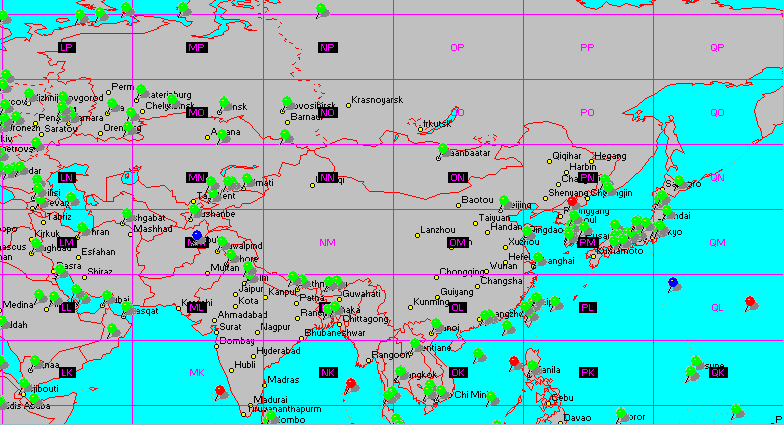Click the green pin at Ashgabat
784x425 pixels.
(x=127, y=214)
